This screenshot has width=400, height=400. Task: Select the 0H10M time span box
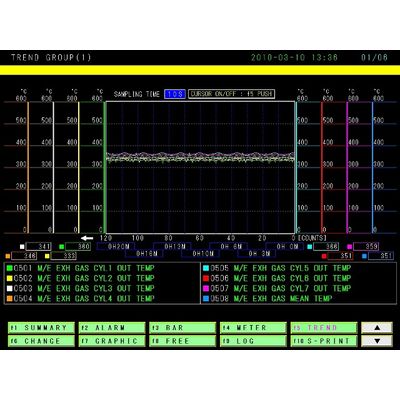(203, 254)
